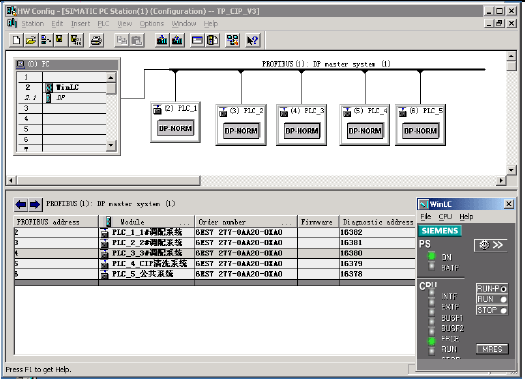The height and width of the screenshot is (379, 525).
Task: Select DP row in slot 2.1
Action: point(62,98)
